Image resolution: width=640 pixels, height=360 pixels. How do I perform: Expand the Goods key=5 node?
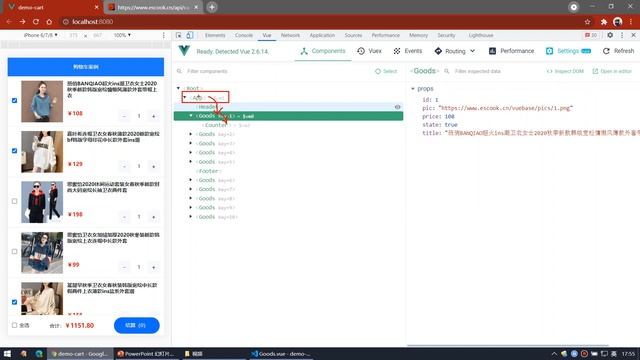[x=191, y=162]
